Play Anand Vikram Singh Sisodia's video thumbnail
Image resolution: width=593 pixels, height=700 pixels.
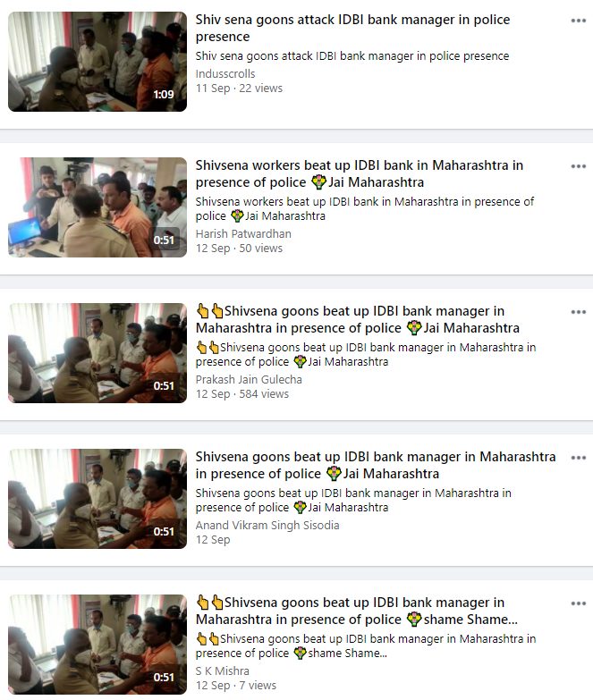[x=97, y=499]
